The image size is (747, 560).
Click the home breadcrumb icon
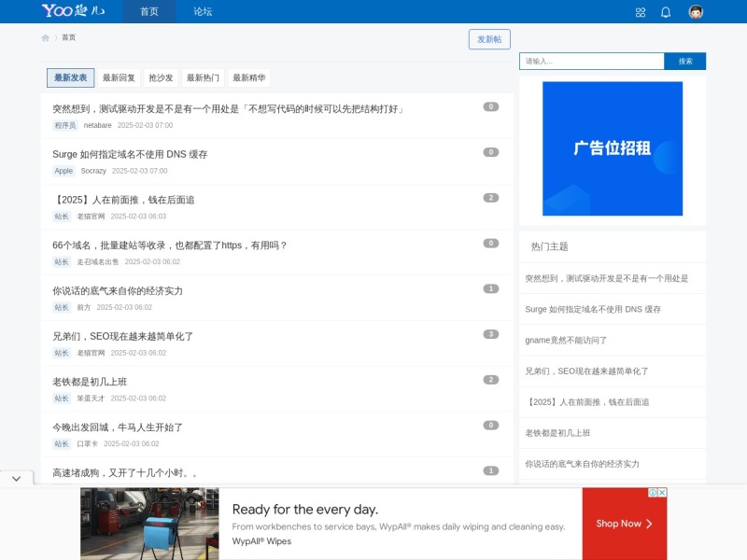click(45, 37)
